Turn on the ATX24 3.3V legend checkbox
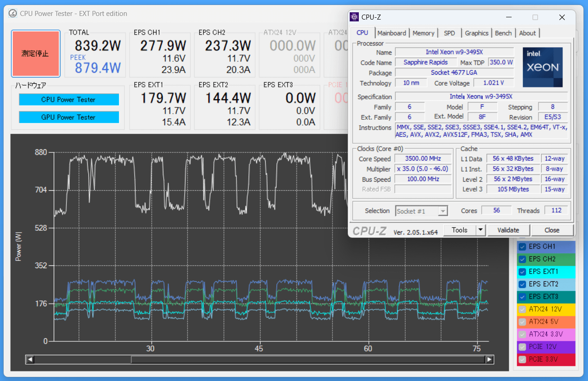588x381 pixels. click(523, 335)
